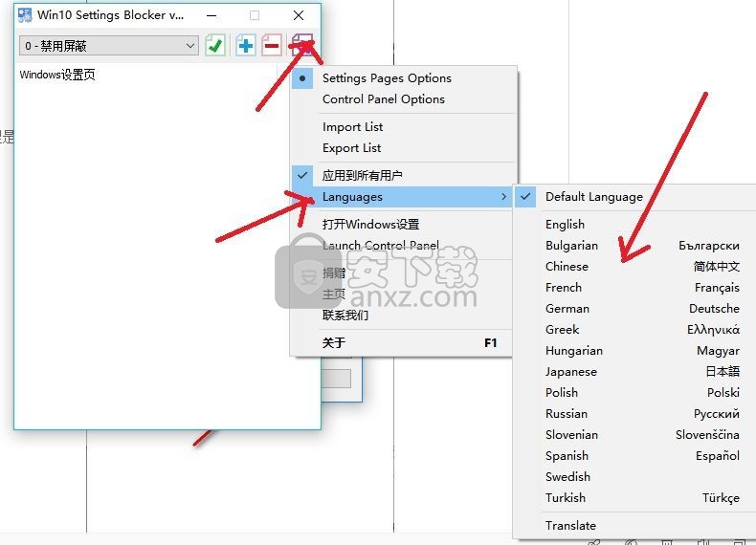Choose Spanish Español language

pos(635,456)
